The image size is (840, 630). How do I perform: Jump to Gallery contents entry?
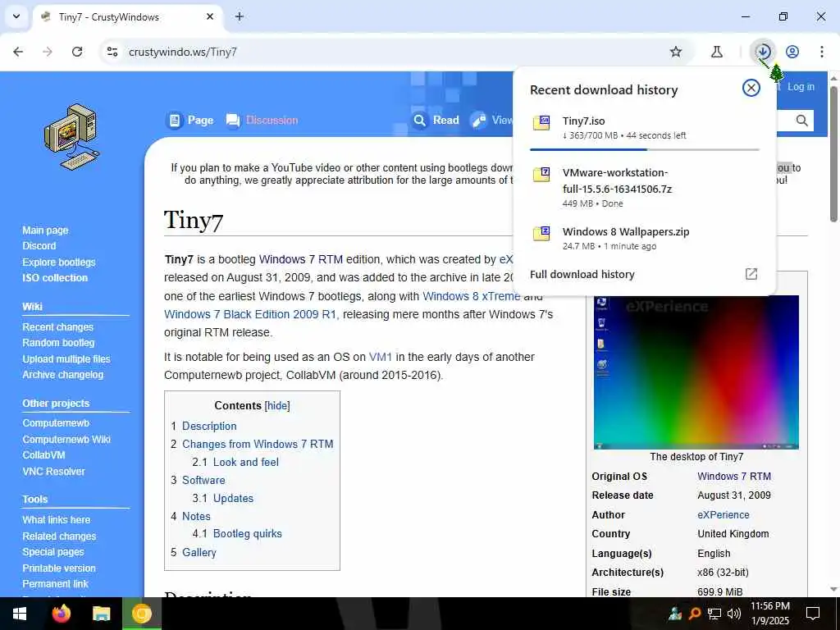[199, 552]
